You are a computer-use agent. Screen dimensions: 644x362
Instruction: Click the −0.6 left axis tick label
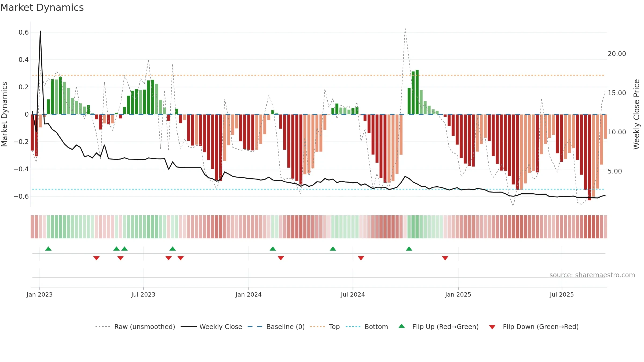(x=21, y=197)
